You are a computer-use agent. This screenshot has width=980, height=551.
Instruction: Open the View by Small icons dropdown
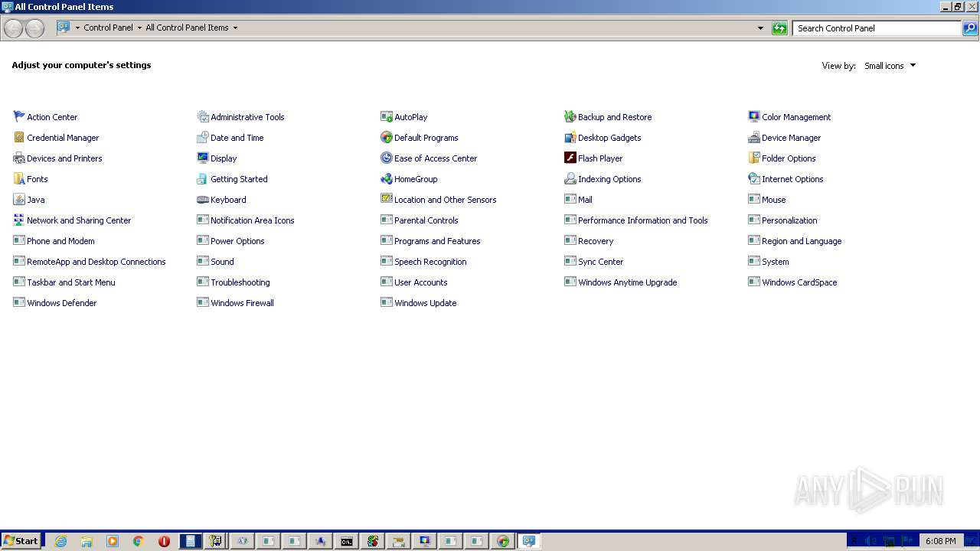[x=890, y=66]
